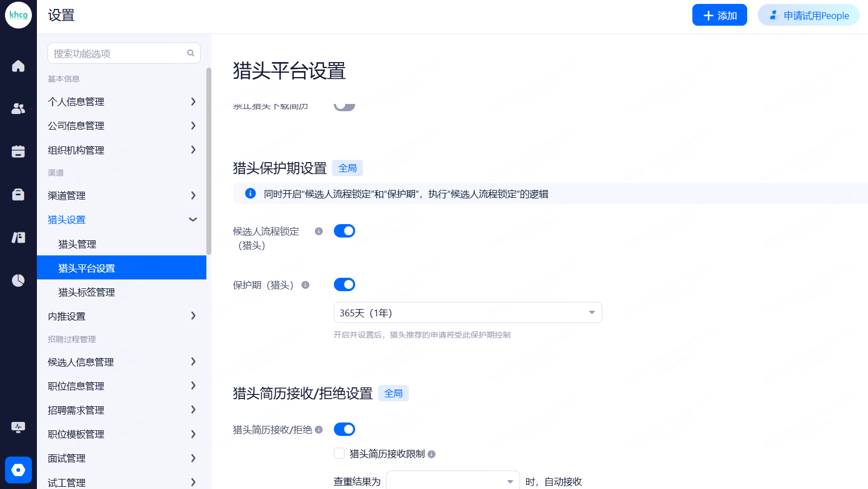868x489 pixels.
Task: Open the pie chart reports icon
Action: coord(18,280)
